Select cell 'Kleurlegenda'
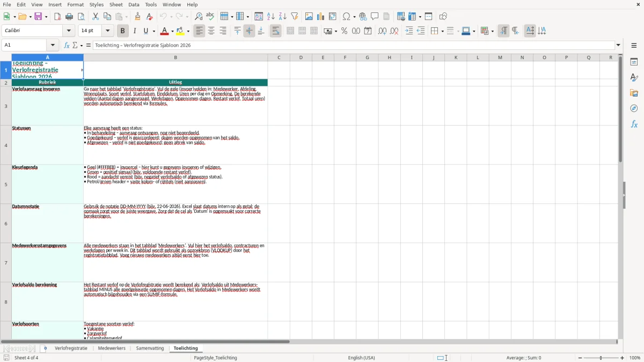The height and width of the screenshot is (362, 644). 47,184
